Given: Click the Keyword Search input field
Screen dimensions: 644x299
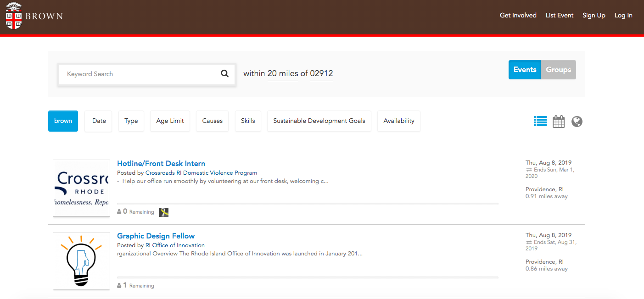Looking at the screenshot, I should [147, 74].
